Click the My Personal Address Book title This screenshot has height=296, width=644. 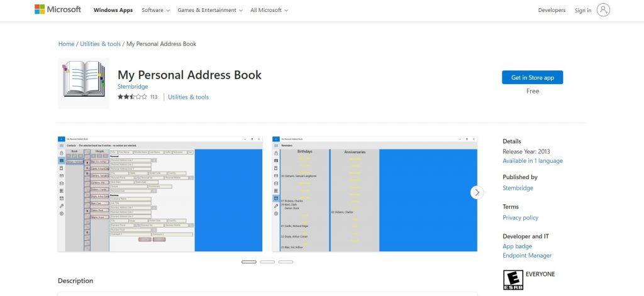tap(189, 75)
